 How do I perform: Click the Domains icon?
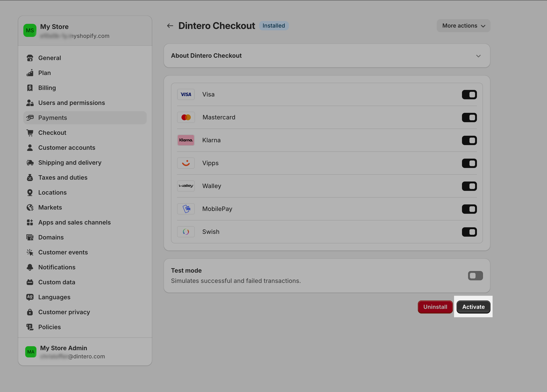(30, 237)
